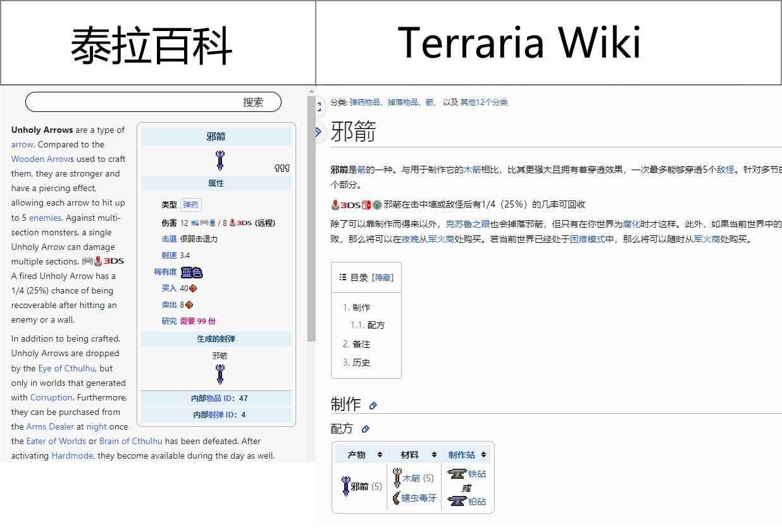
Task: Click the copper coin icon beside 卖出 8
Action: pyautogui.click(x=189, y=305)
